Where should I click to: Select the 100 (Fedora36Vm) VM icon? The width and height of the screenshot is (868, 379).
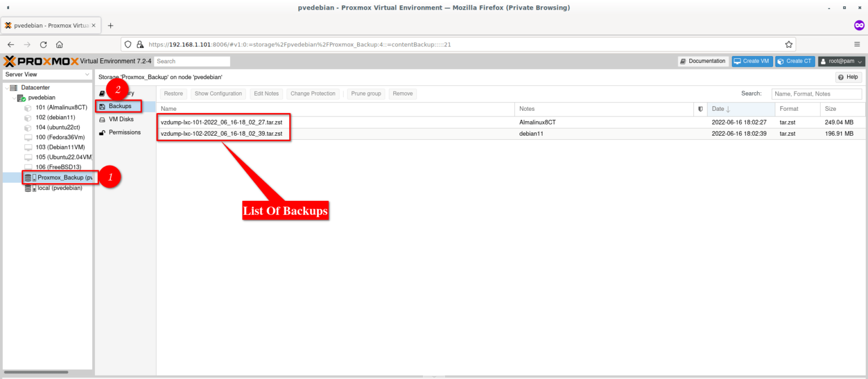[x=28, y=137]
